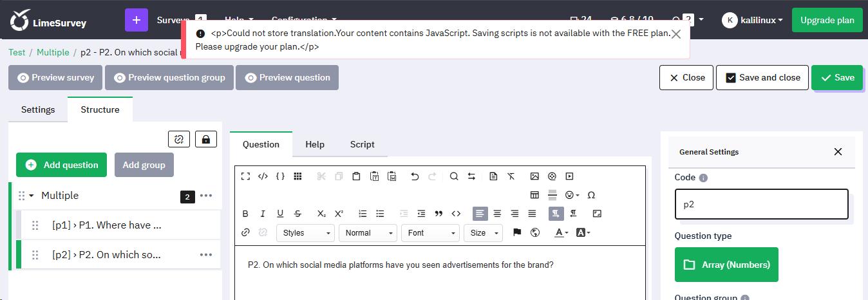Switch to the Script tab

[362, 144]
